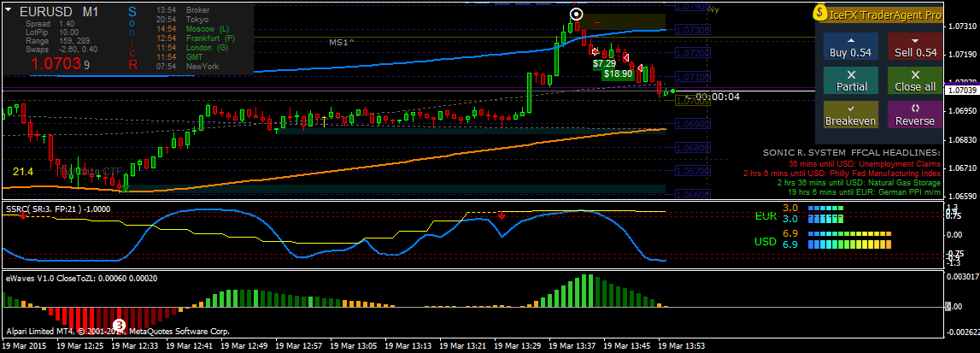Click the 1.07300 price level box
The height and width of the screenshot is (353, 980).
tap(694, 29)
